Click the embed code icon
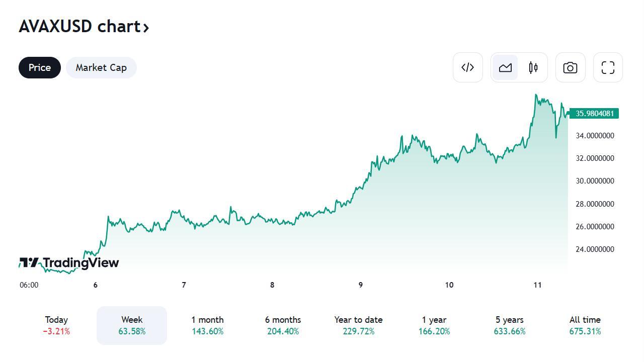The width and height of the screenshot is (644, 362). 467,67
